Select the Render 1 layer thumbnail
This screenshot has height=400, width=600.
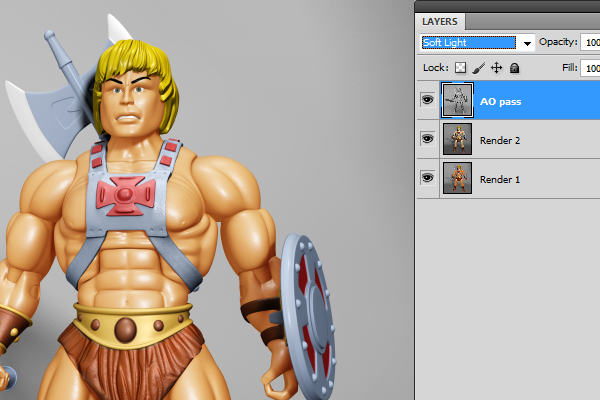tap(457, 178)
